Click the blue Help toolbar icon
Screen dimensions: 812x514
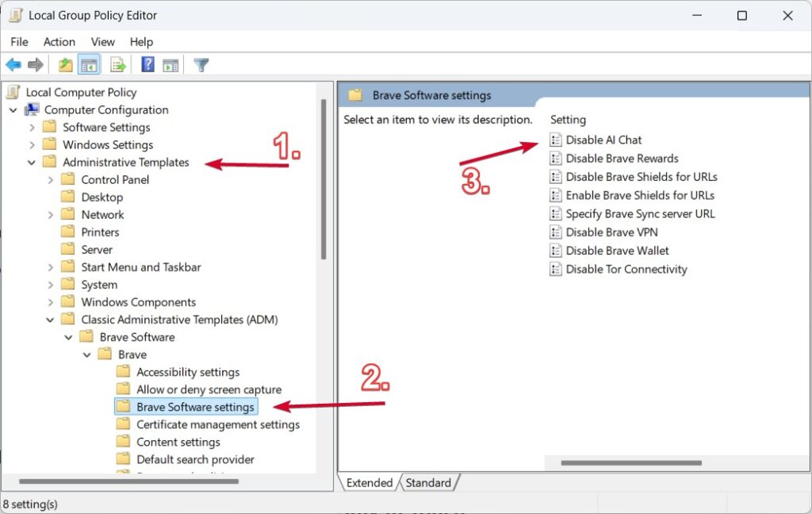tap(147, 65)
